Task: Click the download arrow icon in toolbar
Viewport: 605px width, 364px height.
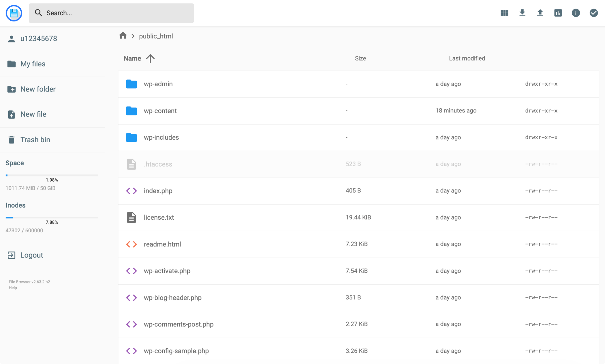Action: (x=522, y=13)
